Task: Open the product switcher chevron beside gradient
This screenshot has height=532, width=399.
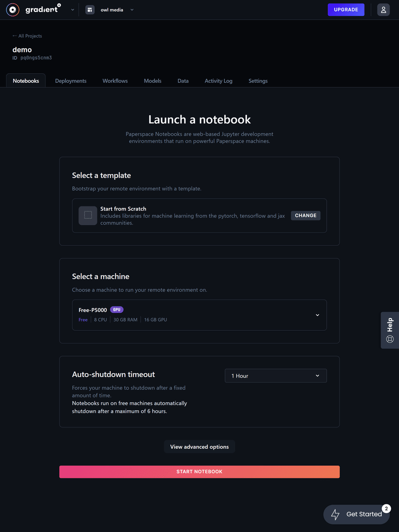Action: click(73, 10)
